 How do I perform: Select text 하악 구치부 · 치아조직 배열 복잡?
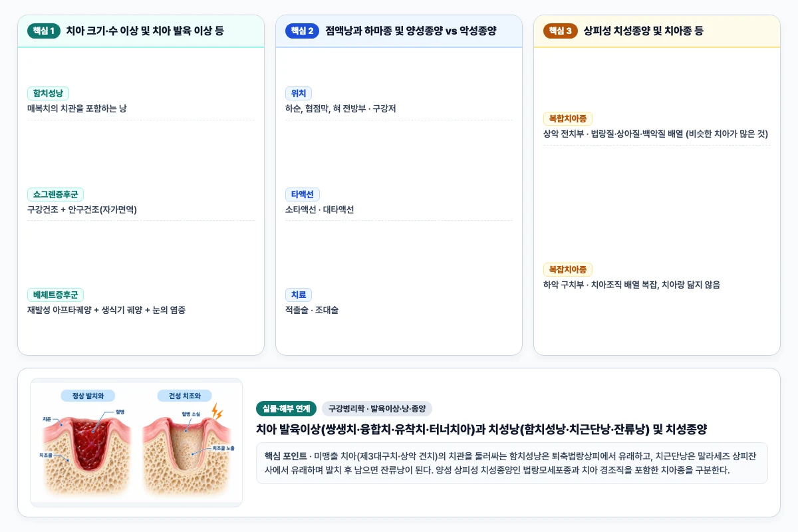pos(600,285)
